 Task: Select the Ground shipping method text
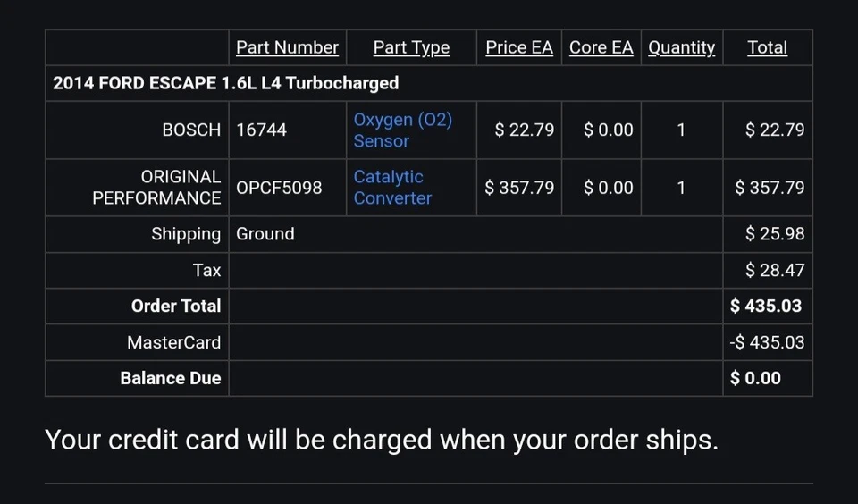click(x=265, y=234)
